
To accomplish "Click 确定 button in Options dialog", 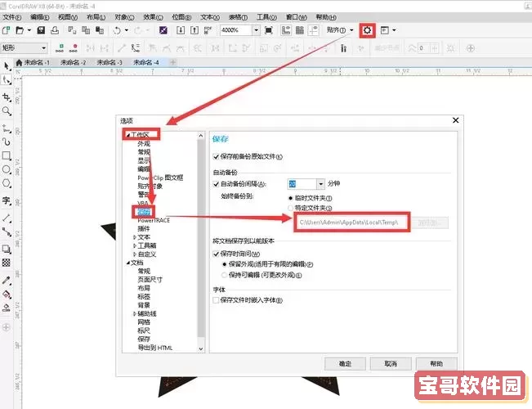I will pyautogui.click(x=345, y=364).
